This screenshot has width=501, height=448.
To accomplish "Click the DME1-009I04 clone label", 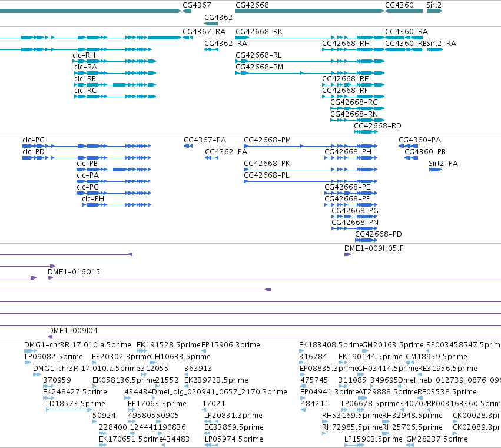I will point(73,331).
